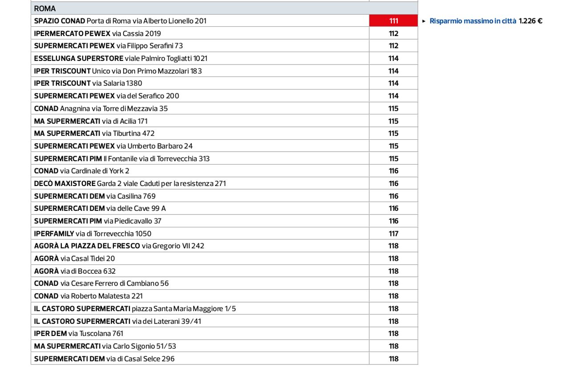Select IL CASTORO via dei Laterani 39/41
The width and height of the screenshot is (588, 372).
(224, 321)
